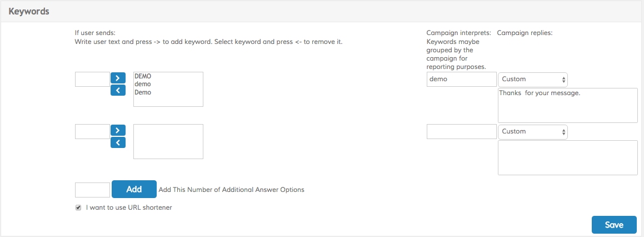The width and height of the screenshot is (644, 237).
Task: Click the second row's remove keyword arrow
Action: pos(118,142)
